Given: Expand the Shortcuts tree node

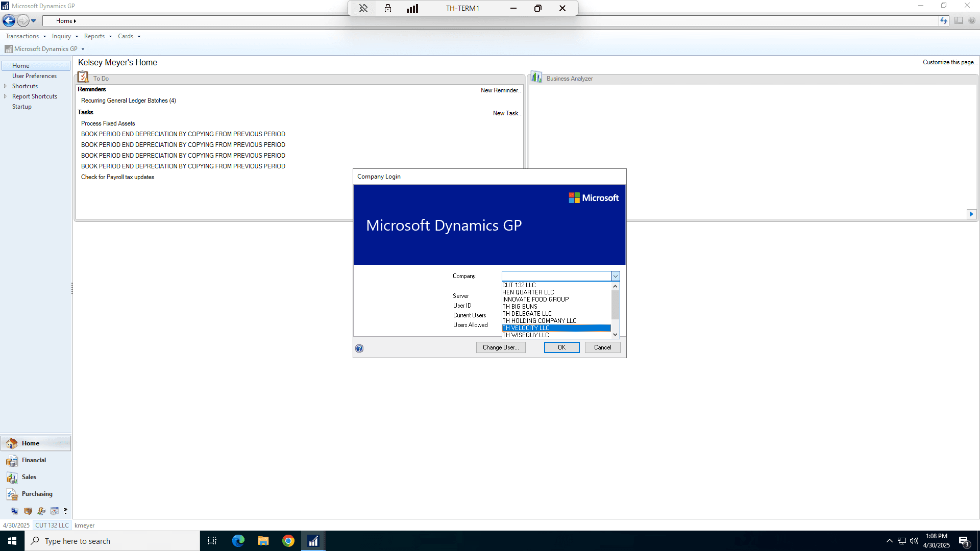Looking at the screenshot, I should coord(5,86).
